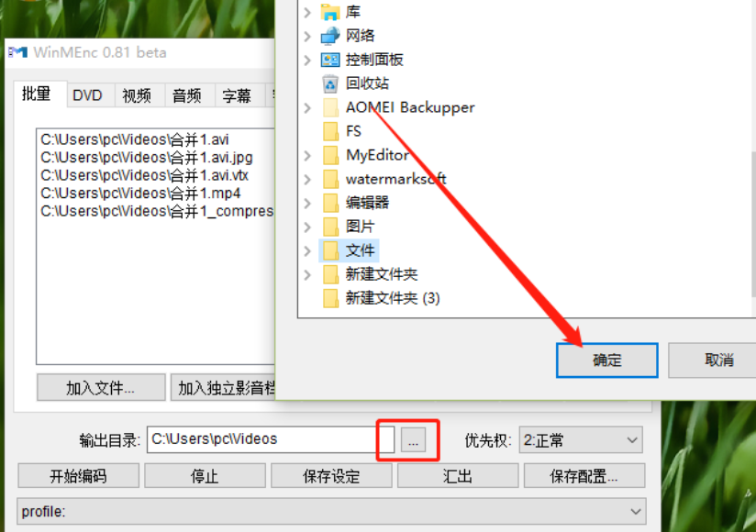Switch to the 音频 audio tab

coord(186,94)
